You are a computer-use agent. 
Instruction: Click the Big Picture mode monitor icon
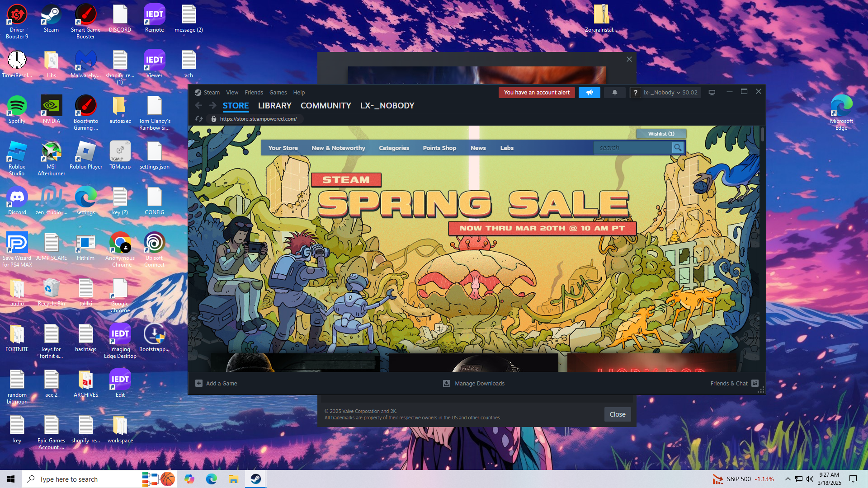(x=712, y=93)
